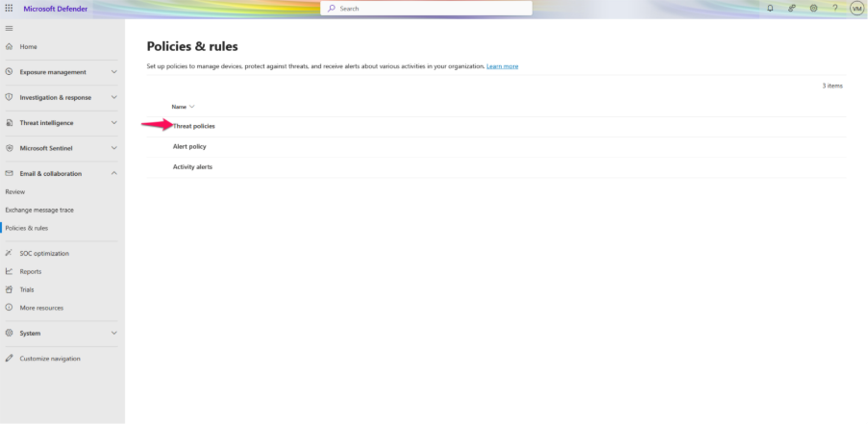
Task: Click the Home icon in sidebar
Action: click(9, 46)
